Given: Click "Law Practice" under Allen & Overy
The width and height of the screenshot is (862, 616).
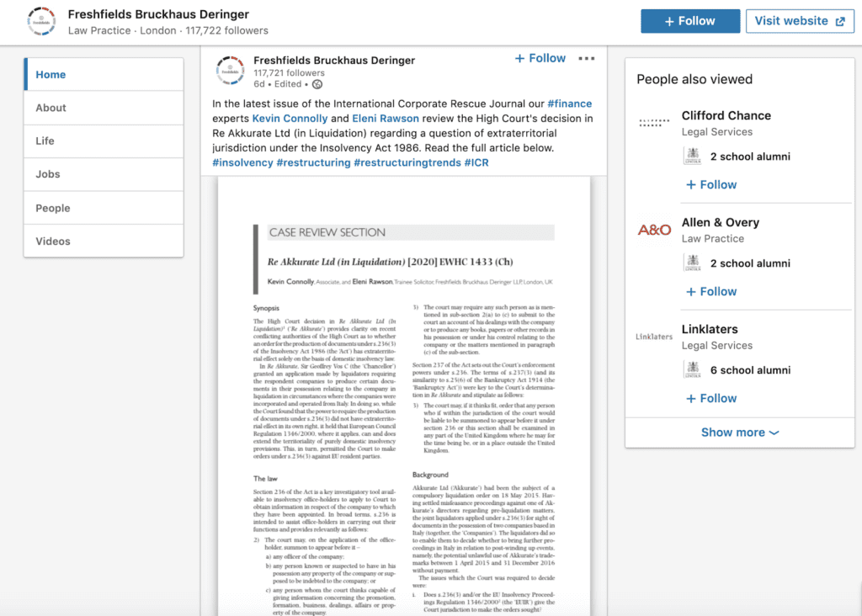Looking at the screenshot, I should (712, 238).
